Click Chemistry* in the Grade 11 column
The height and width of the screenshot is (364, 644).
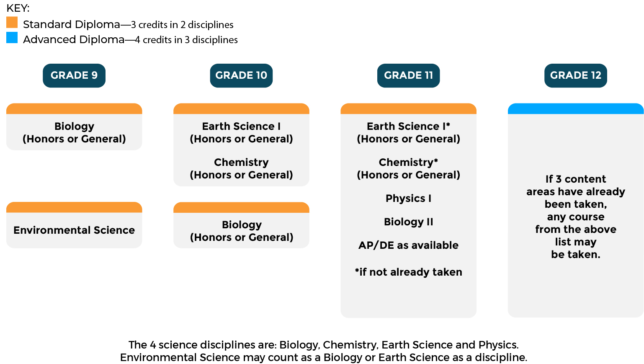(408, 168)
